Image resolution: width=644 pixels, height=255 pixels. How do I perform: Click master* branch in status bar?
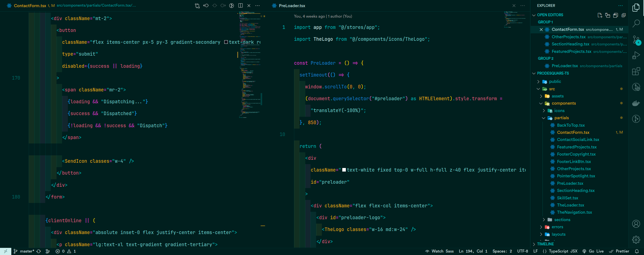(24, 251)
